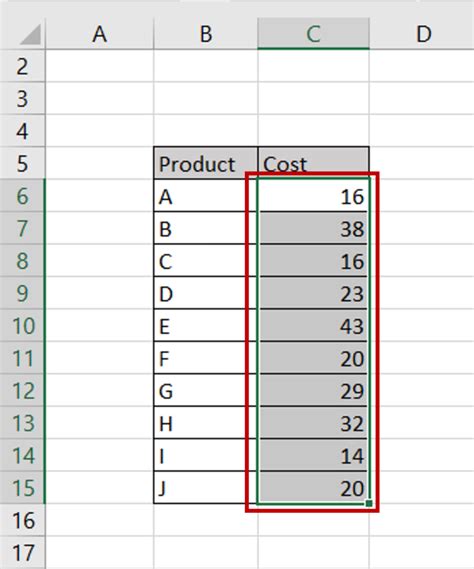Click the Cost header cell
474x569 pixels.
(x=314, y=163)
